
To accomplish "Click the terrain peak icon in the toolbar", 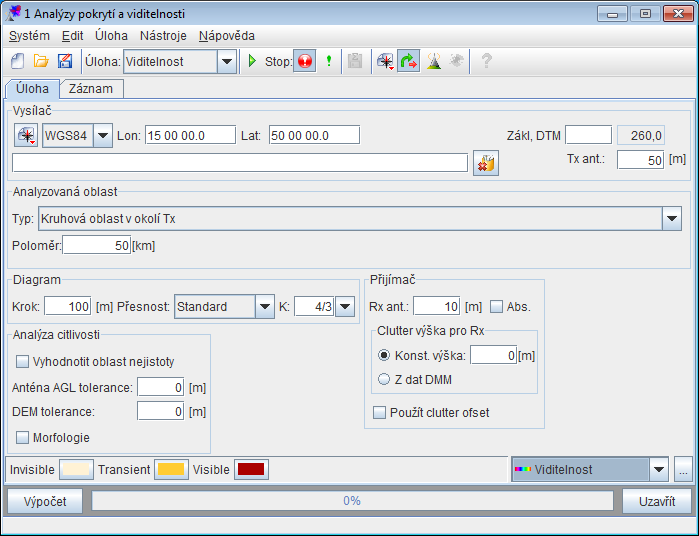I will tap(433, 61).
